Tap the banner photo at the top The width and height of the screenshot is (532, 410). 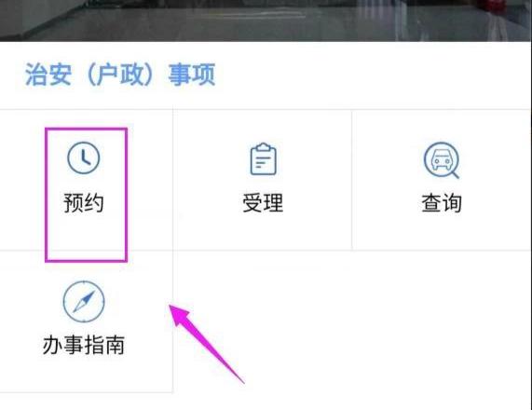[266, 20]
